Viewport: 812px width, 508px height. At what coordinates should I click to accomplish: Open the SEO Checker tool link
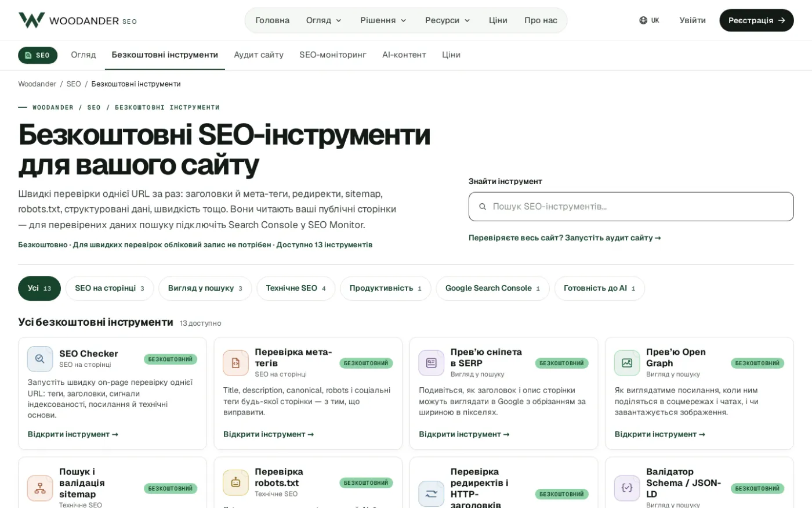pos(73,434)
